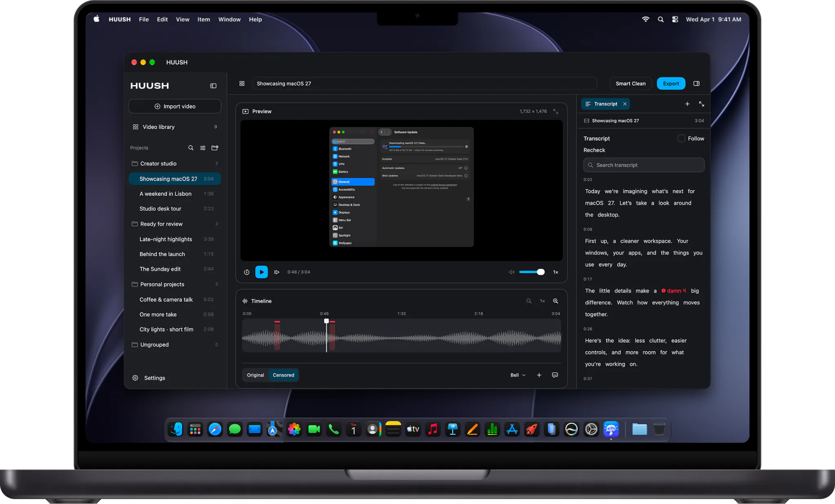
Task: Open the Bell sound dropdown
Action: [518, 375]
